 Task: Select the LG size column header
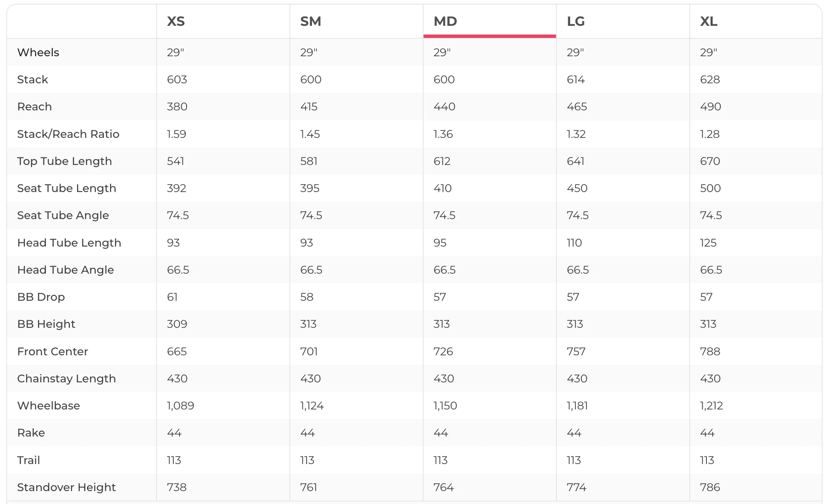point(576,21)
